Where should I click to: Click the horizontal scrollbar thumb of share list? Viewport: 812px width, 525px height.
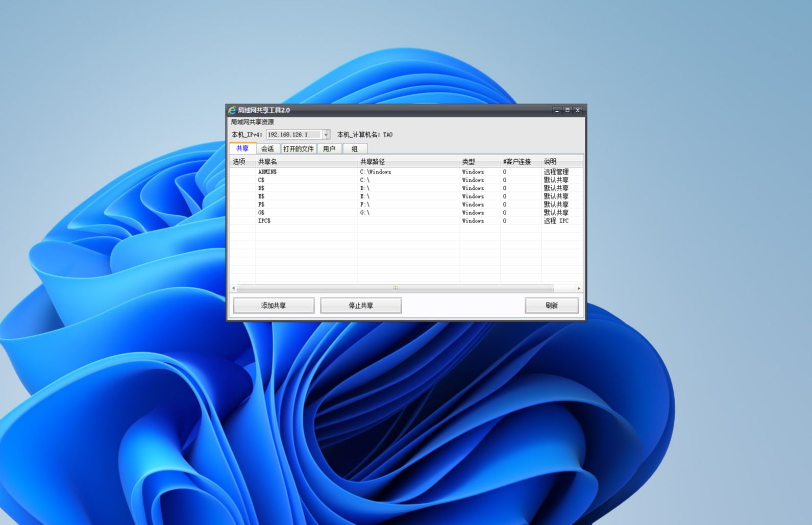point(396,288)
